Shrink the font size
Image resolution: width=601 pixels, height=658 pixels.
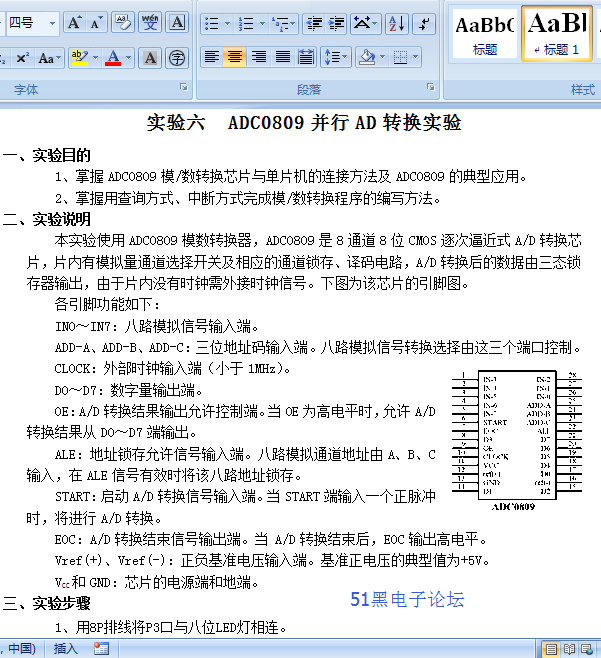[96, 23]
